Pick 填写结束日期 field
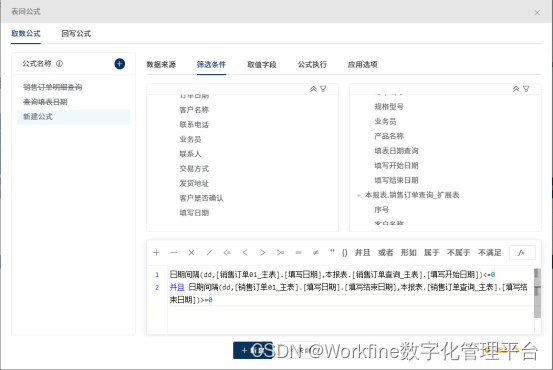The image size is (553, 370). point(396,180)
